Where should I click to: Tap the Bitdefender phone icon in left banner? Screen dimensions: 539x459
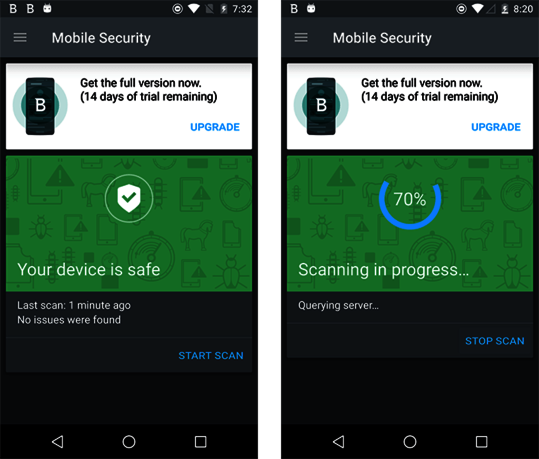click(x=40, y=106)
